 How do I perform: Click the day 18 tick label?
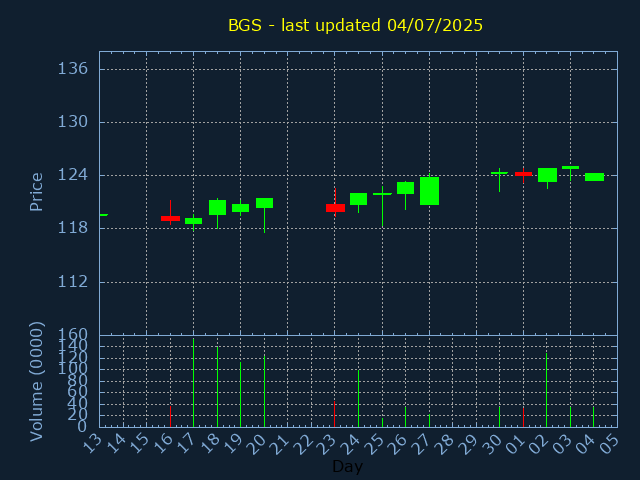[210, 444]
